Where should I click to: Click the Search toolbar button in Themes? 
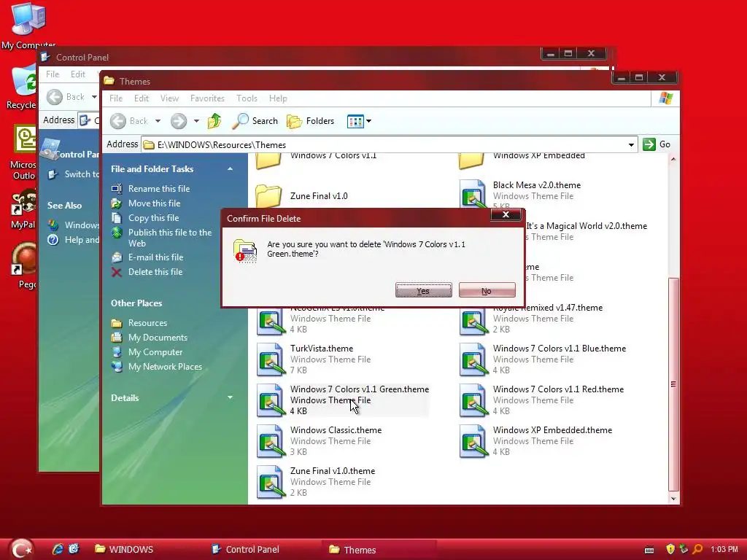point(255,121)
